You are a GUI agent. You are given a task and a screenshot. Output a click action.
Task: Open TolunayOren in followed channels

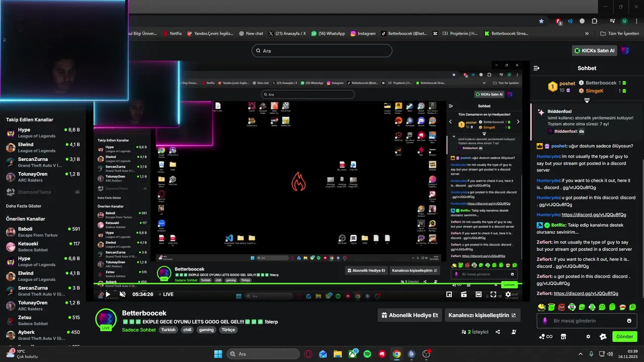tap(43, 177)
